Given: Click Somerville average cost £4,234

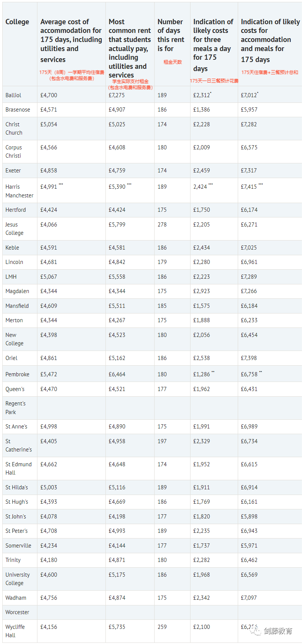Looking at the screenshot, I should click(49, 546).
